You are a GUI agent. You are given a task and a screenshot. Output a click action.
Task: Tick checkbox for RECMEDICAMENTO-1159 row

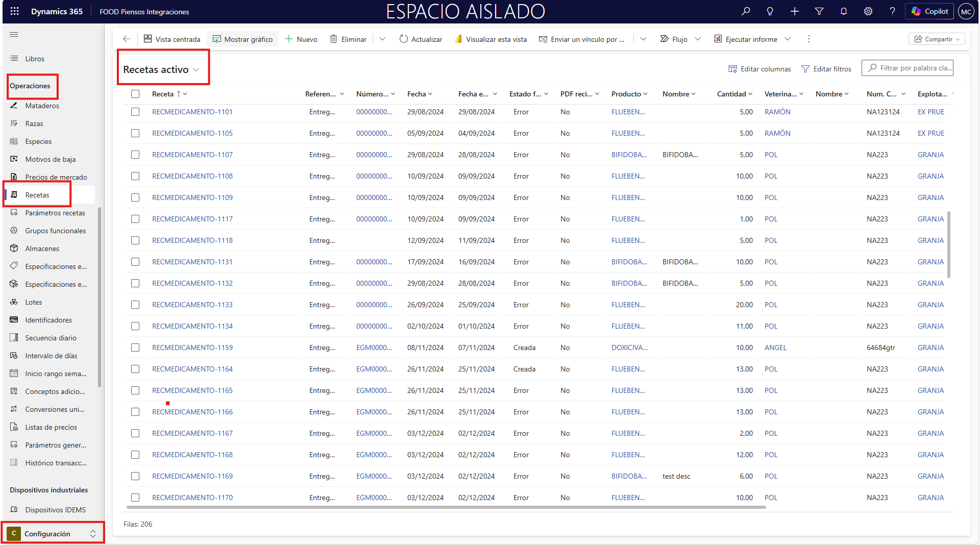[135, 348]
